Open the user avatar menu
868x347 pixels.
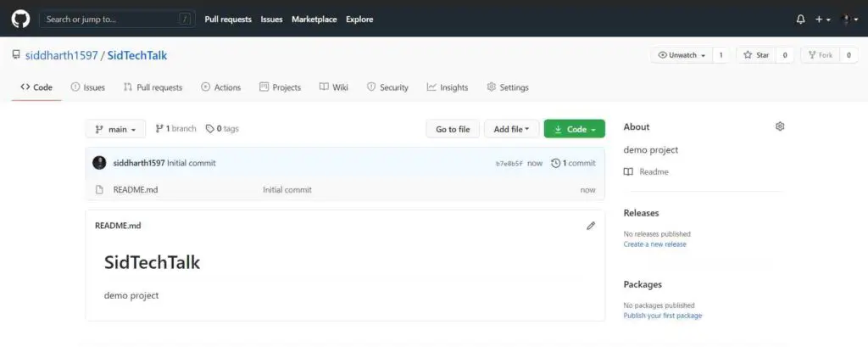(x=849, y=20)
